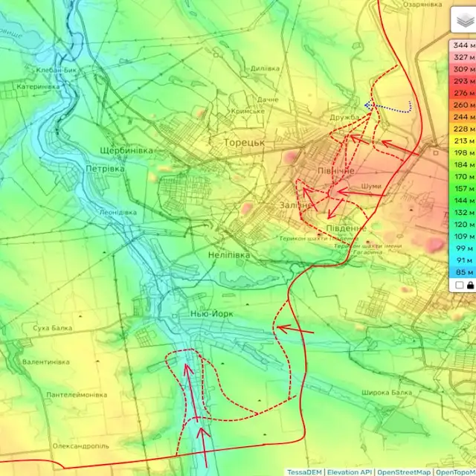This screenshot has height=476, width=476.
Task: Open the OpenTopoMap attribution link
Action: pos(455,472)
